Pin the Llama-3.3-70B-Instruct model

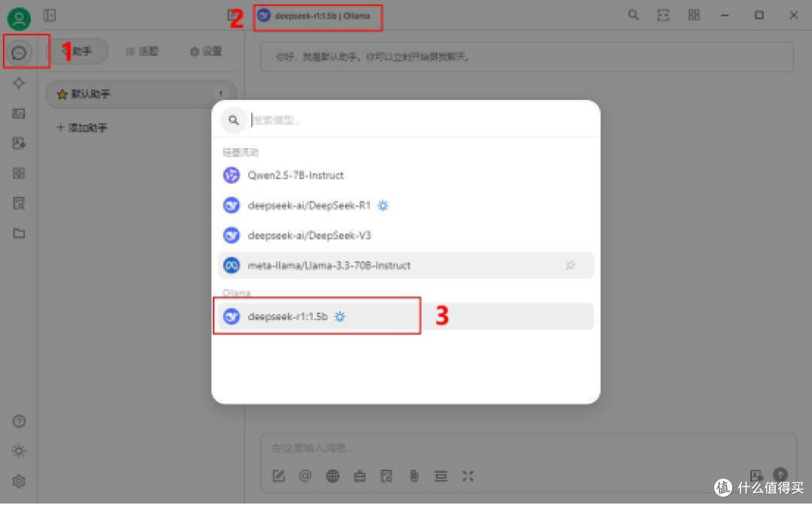[x=570, y=265]
